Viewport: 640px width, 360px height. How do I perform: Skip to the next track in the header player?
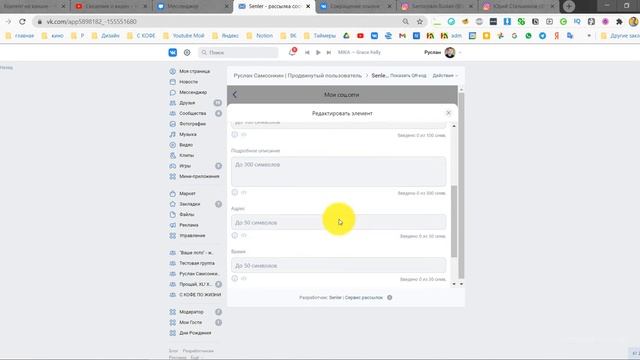[x=329, y=52]
